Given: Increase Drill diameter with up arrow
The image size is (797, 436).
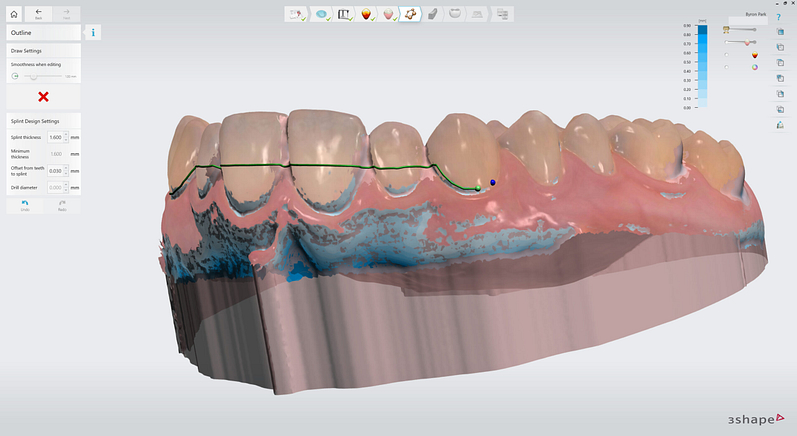Looking at the screenshot, I should tap(66, 185).
